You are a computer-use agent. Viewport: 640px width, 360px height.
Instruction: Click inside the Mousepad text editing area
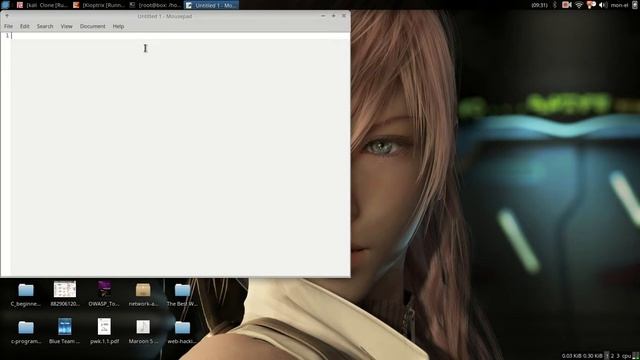click(x=180, y=155)
